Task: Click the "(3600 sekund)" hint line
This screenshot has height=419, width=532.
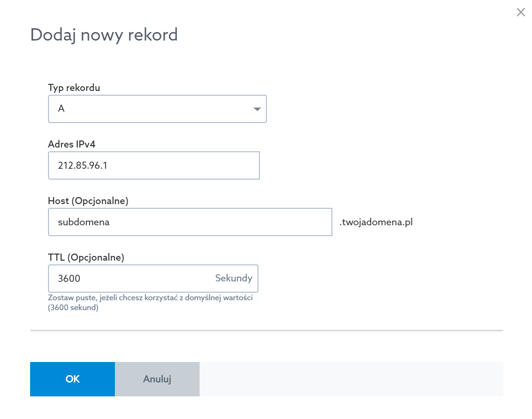Action: [x=73, y=308]
